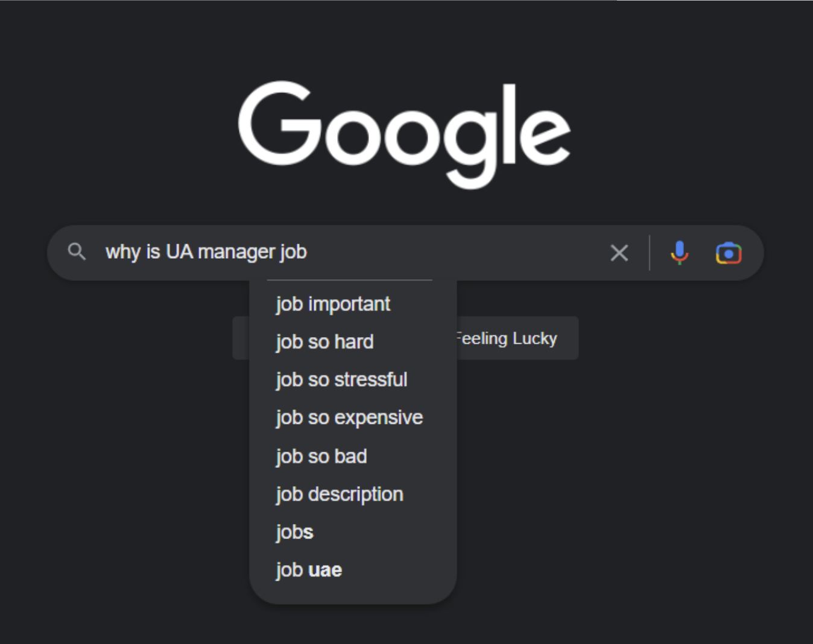
Task: Select the "job so expensive" suggestion
Action: coord(353,418)
